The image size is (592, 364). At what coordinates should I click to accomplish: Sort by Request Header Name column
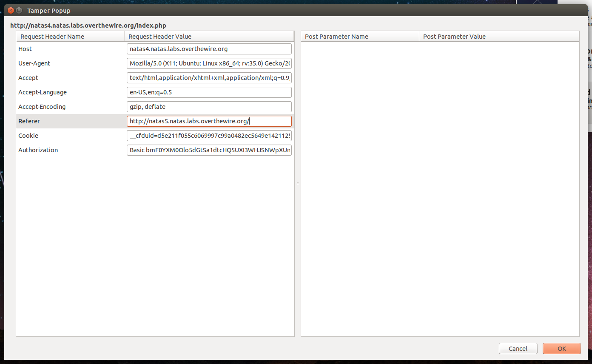point(70,37)
